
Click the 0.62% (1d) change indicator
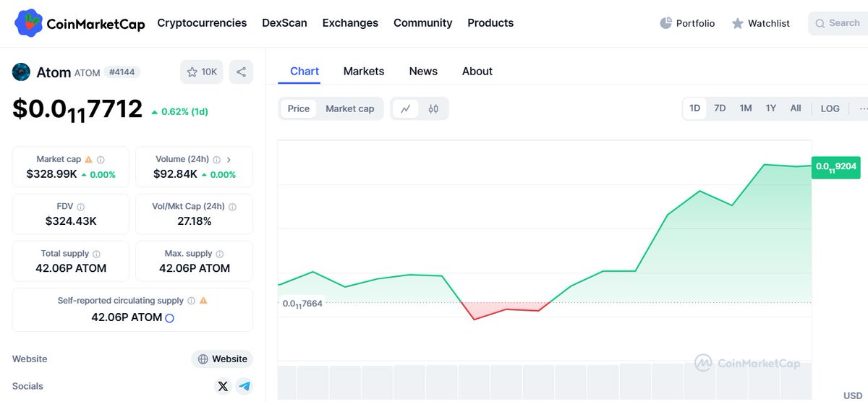tap(179, 112)
